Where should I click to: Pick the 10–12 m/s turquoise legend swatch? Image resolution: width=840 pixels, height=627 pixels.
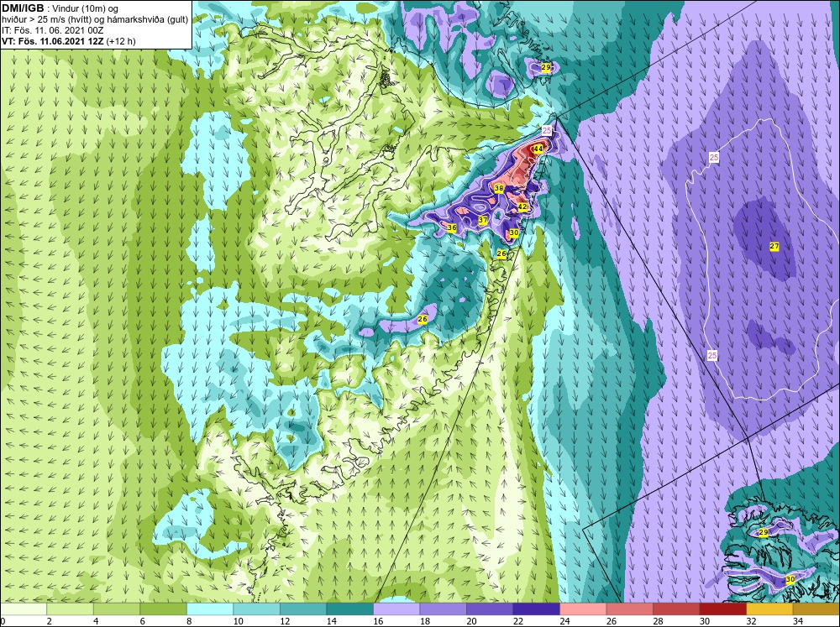point(256,609)
